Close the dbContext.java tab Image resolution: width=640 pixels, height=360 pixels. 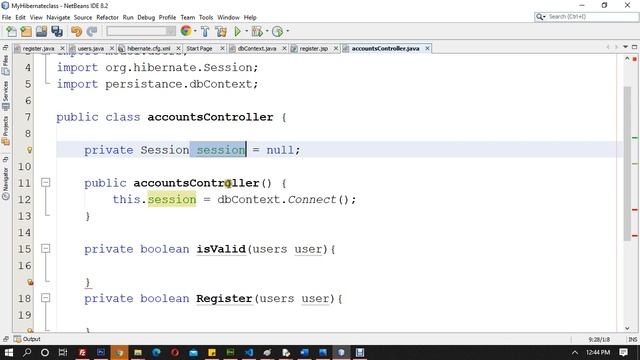point(284,49)
